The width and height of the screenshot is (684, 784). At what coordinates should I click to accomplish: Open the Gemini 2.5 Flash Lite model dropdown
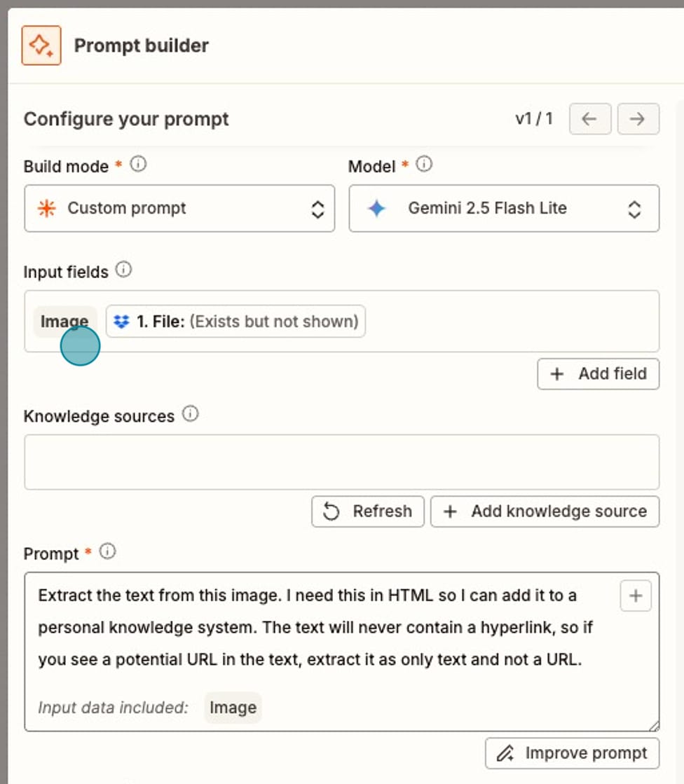(x=504, y=209)
